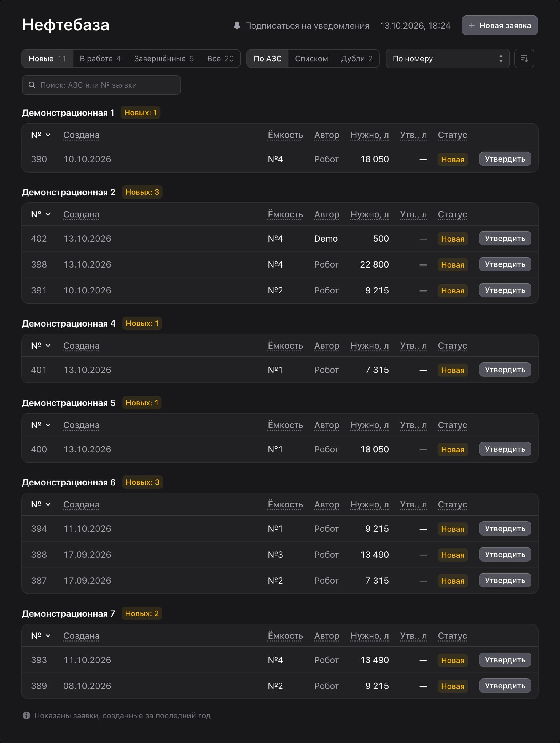Switch to the В работе tab
The image size is (560, 743).
tap(100, 59)
